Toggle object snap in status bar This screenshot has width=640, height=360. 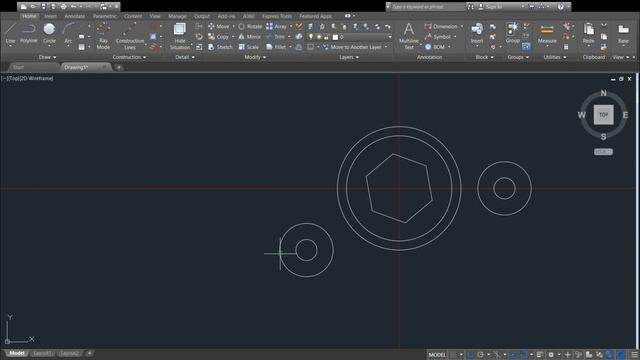(523, 355)
